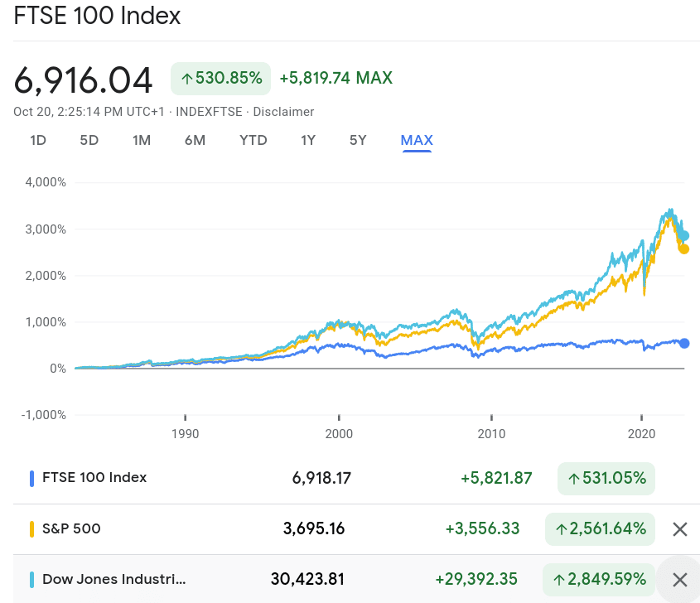Click the -1,000% y-axis label
Viewport: 700px width, 603px height.
44,415
